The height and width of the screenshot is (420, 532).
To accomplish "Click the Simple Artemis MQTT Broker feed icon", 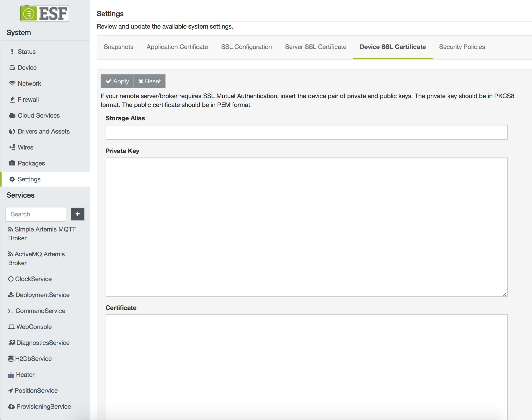I will [x=11, y=229].
